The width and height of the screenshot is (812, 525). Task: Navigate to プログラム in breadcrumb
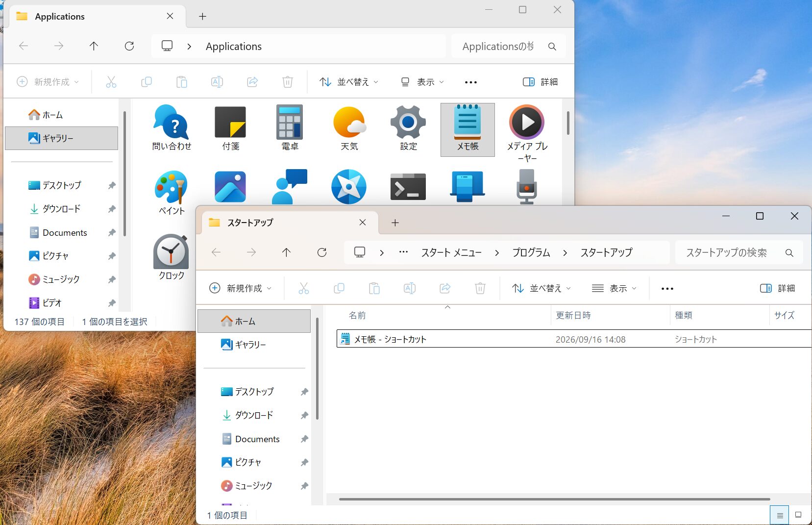click(x=531, y=252)
